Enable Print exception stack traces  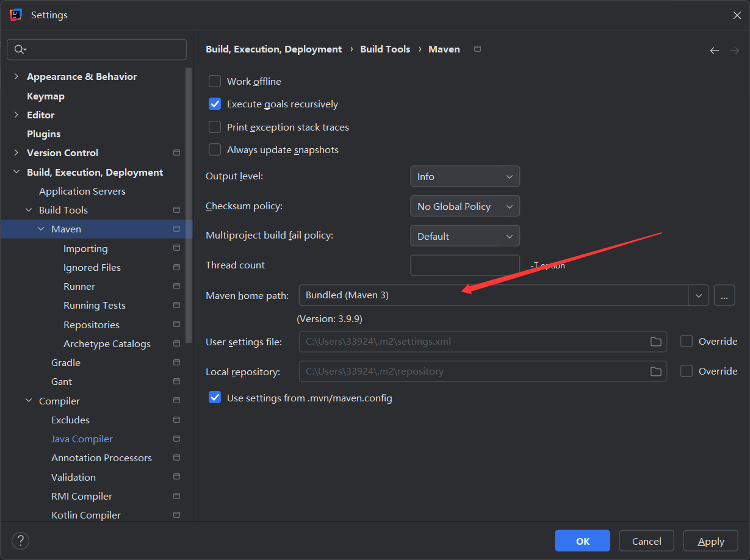point(215,127)
